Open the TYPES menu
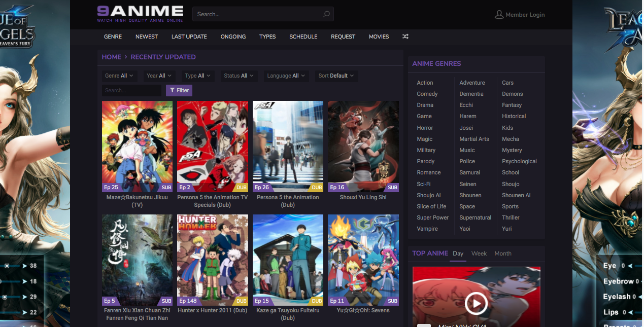 (267, 37)
